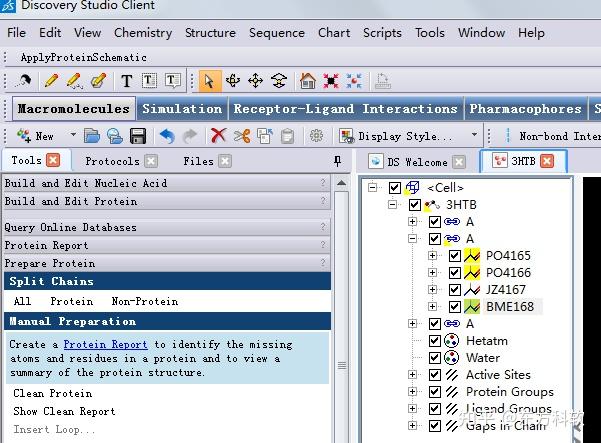Collapse the 3HTB tree node
Viewport: 601px width, 443px height.
[x=392, y=204]
